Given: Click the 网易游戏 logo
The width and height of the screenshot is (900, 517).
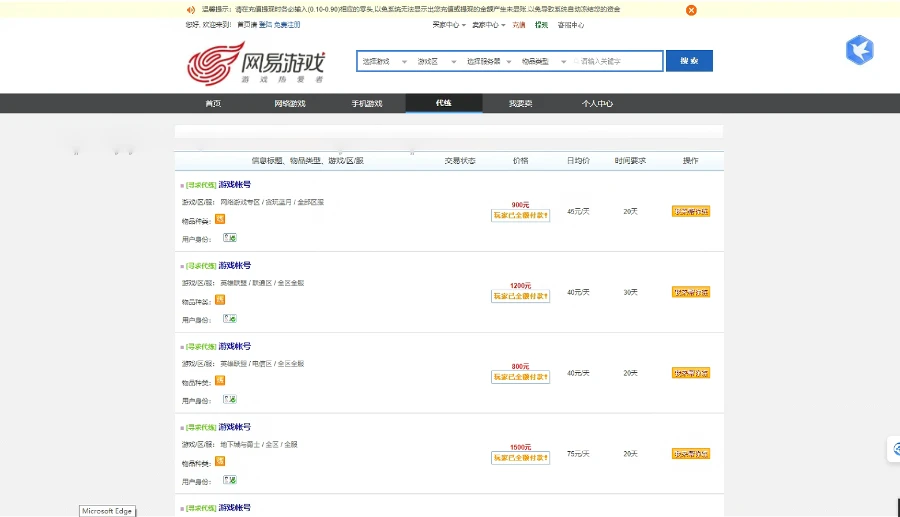Looking at the screenshot, I should click(x=256, y=62).
